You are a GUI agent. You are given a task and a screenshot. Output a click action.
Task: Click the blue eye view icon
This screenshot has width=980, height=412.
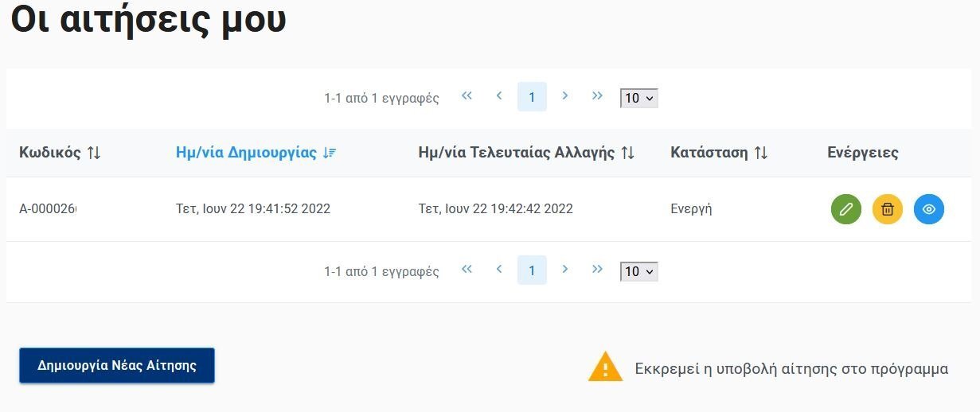[x=929, y=209]
